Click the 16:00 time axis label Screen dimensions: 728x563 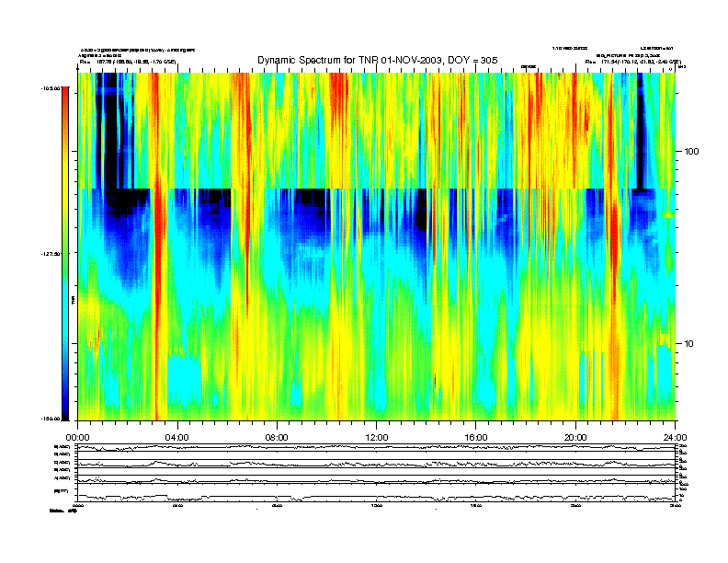476,438
